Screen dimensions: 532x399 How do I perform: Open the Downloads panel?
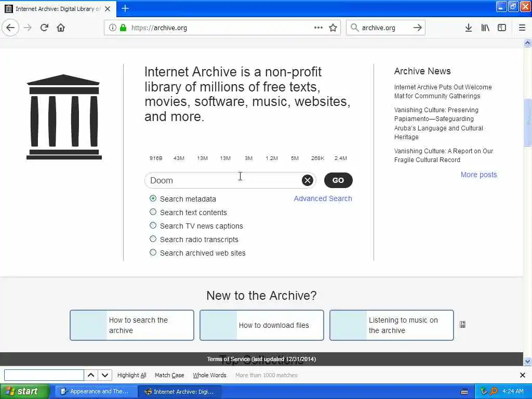[x=469, y=28]
